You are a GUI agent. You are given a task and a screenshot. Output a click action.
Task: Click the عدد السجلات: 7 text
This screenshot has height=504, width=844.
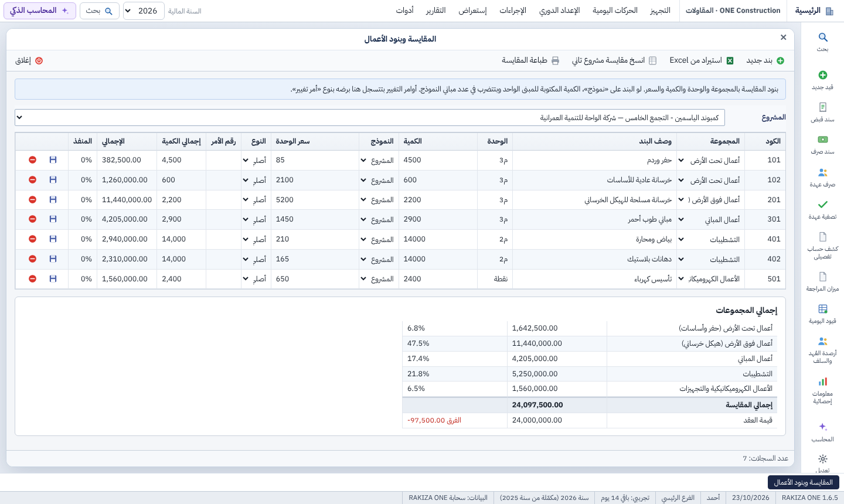point(765,458)
